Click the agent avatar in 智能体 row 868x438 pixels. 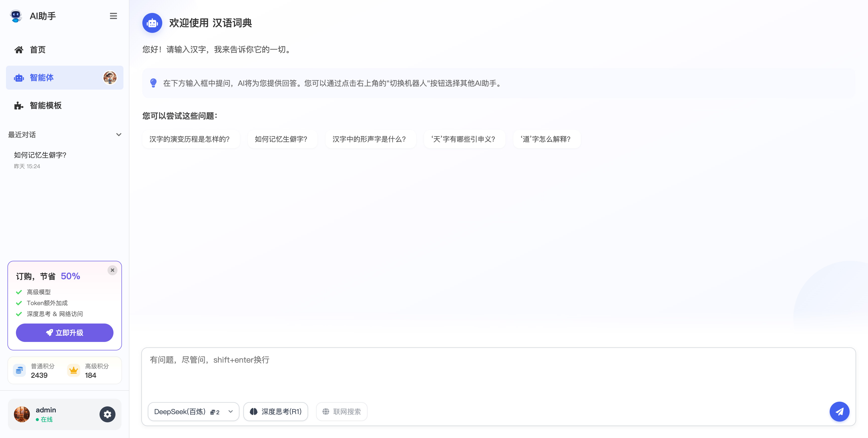click(110, 77)
